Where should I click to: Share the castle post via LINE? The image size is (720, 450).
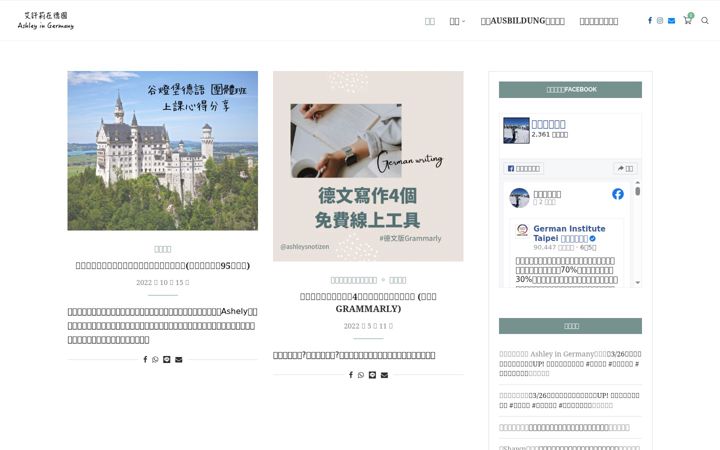(167, 360)
